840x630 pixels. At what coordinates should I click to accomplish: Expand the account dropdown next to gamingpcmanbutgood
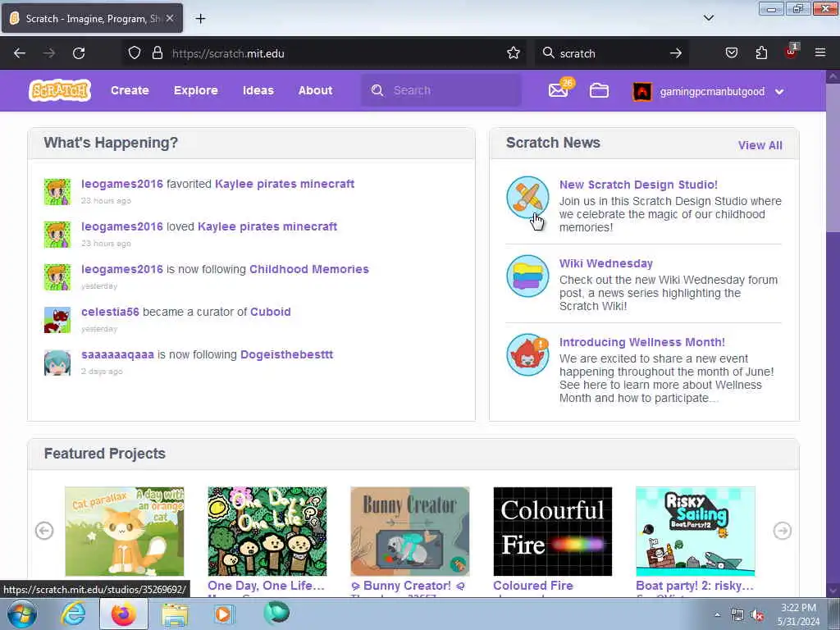point(779,92)
